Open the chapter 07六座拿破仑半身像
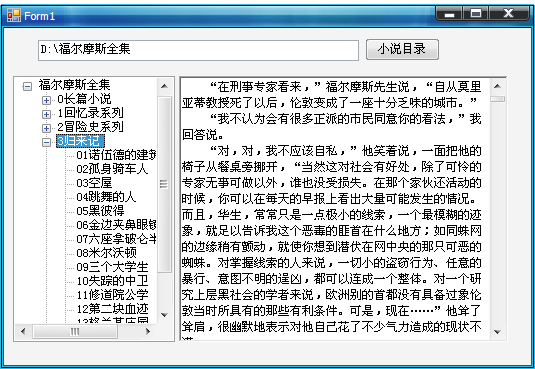 pos(116,239)
